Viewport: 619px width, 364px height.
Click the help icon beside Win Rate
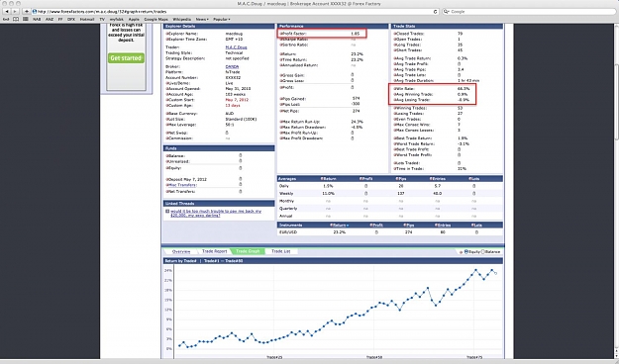tap(395, 89)
